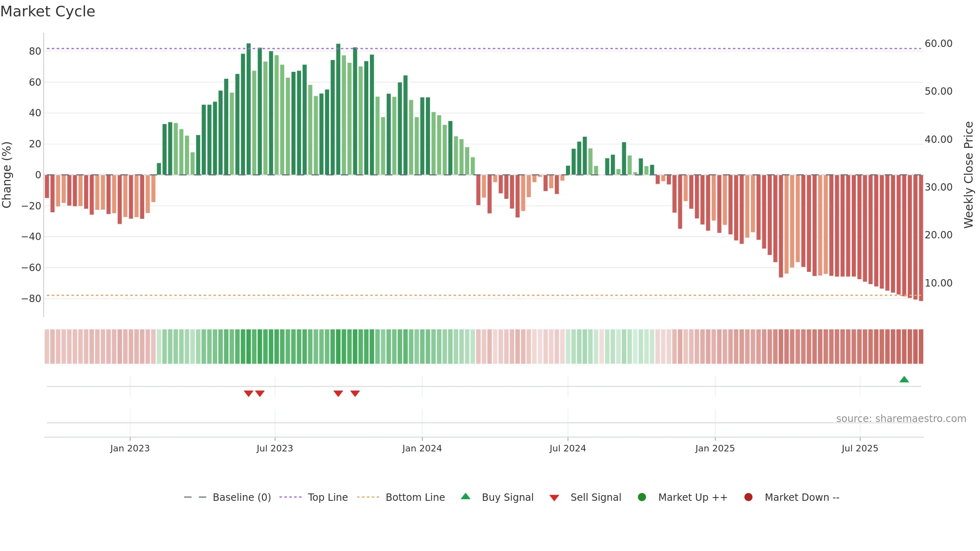
Task: Click the Top Line legend entry
Action: [x=313, y=497]
